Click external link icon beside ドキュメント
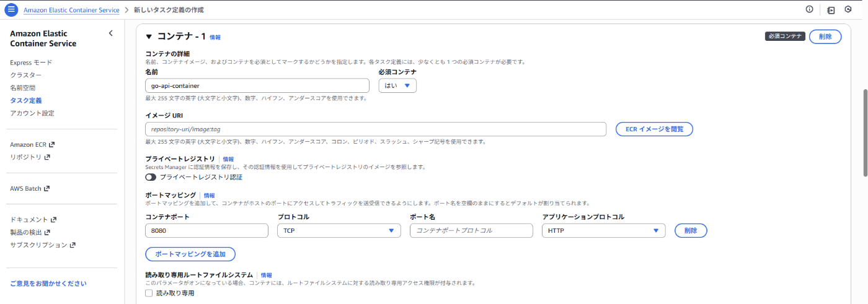Screen dimensions: 868x304 53,220
